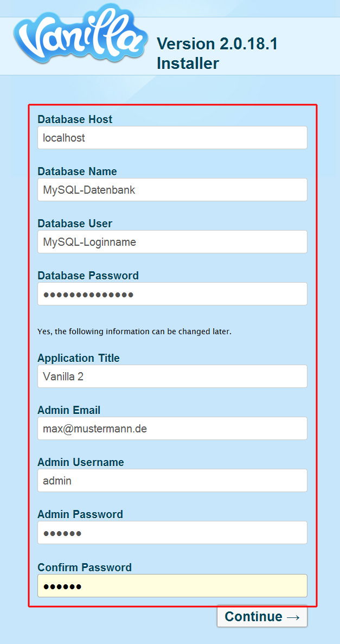Select the Confirm Password field
The height and width of the screenshot is (644, 340).
click(172, 586)
